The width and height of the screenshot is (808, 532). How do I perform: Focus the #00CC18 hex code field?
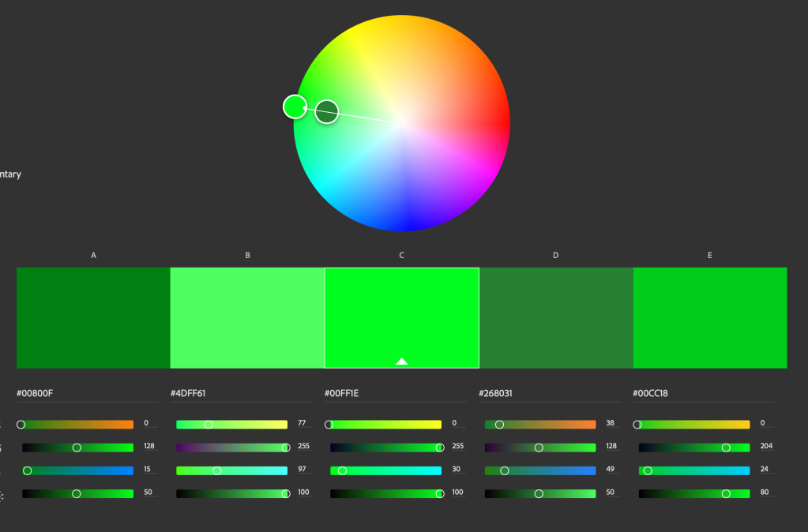pyautogui.click(x=703, y=393)
